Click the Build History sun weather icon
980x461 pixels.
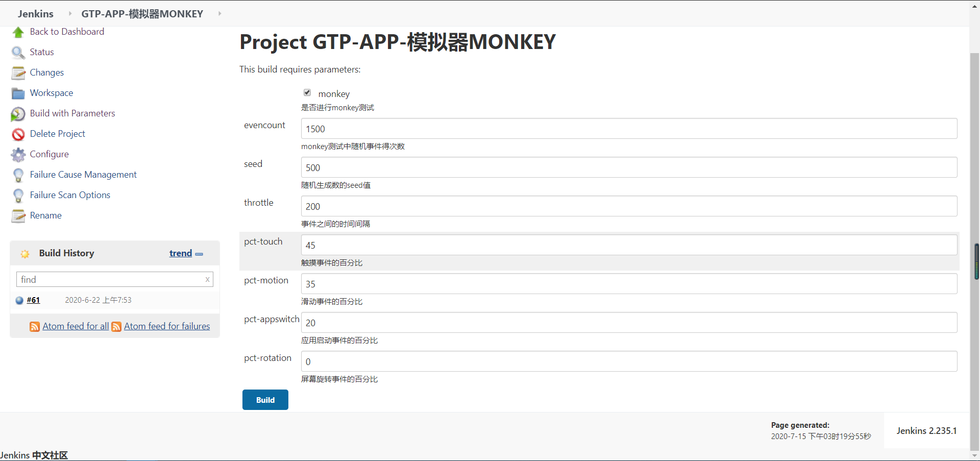[x=25, y=254]
